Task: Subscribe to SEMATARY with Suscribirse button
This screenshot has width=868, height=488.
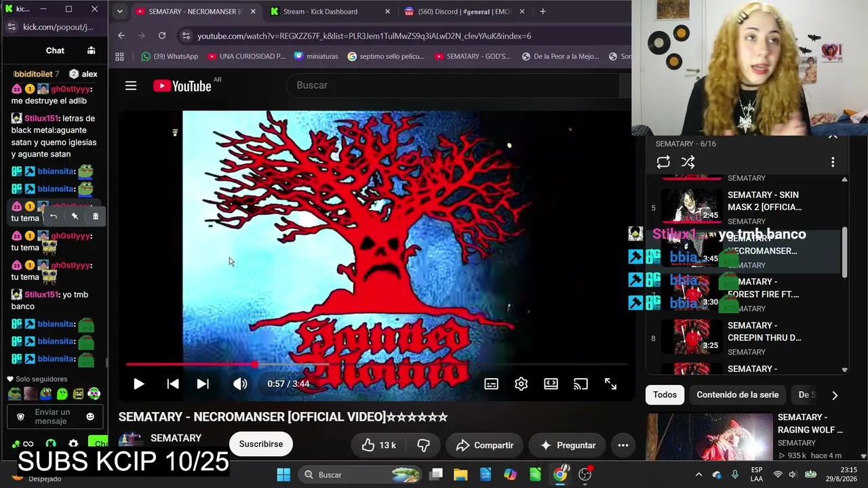Action: coord(261,444)
